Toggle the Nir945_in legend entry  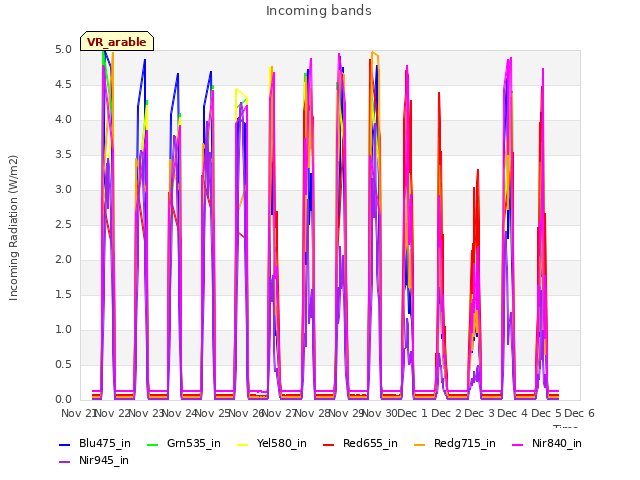(x=94, y=461)
